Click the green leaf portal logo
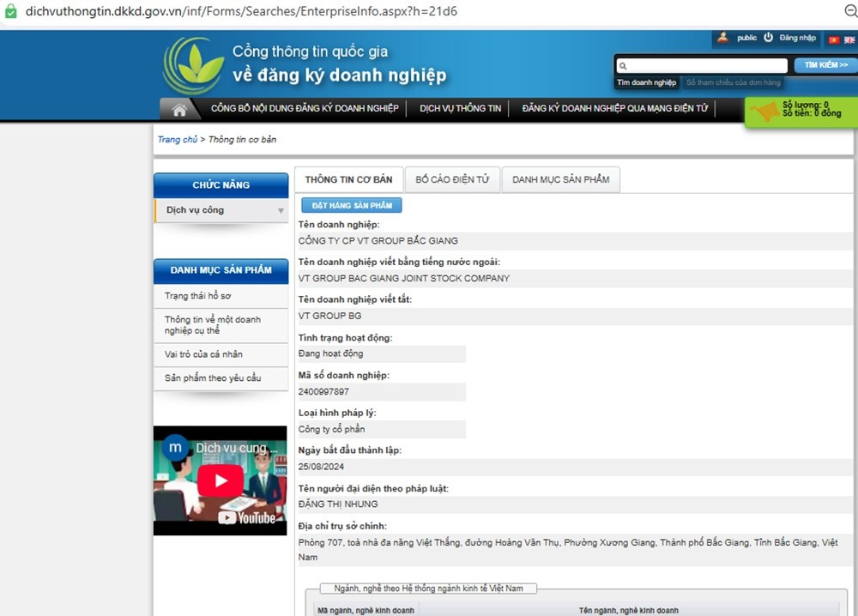Viewport: 858px width, 616px height. pyautogui.click(x=194, y=66)
